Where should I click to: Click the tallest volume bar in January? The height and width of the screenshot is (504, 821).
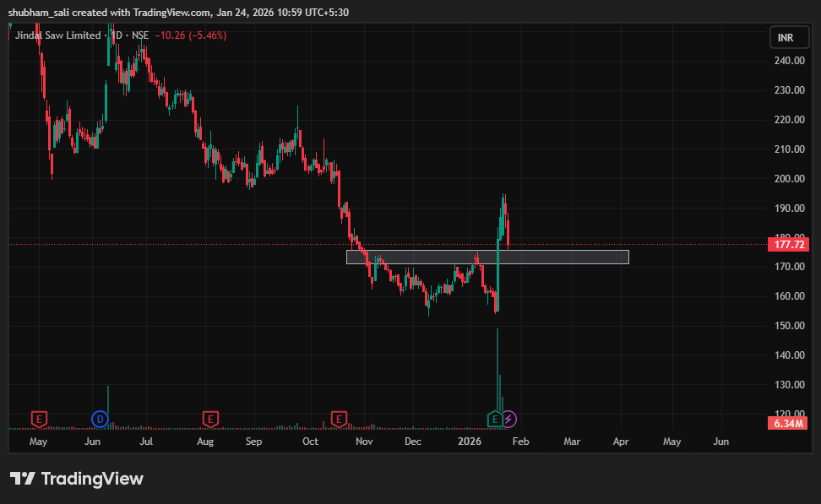497,369
